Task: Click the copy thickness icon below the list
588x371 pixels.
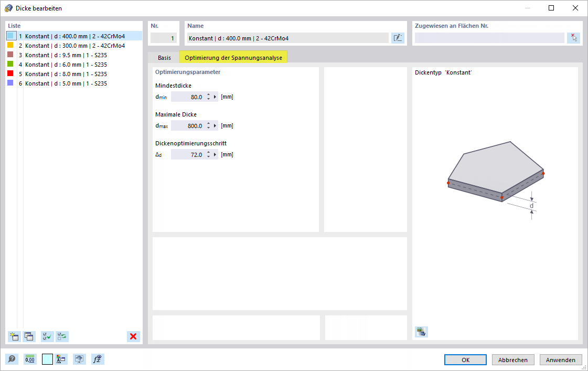Action: tap(29, 336)
